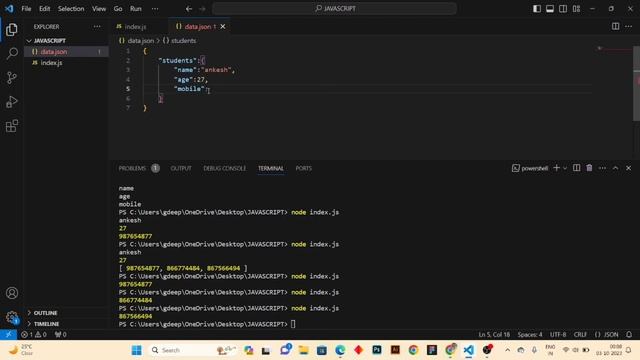
Task: Open the launch profile dropdown arrow
Action: click(565, 168)
